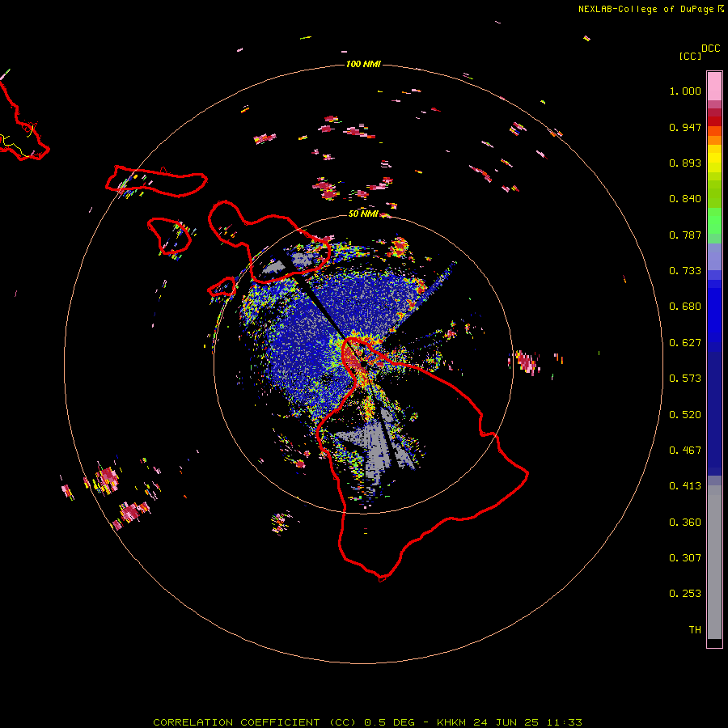
Task: Click the DCC label above the color scale
Action: click(x=710, y=49)
